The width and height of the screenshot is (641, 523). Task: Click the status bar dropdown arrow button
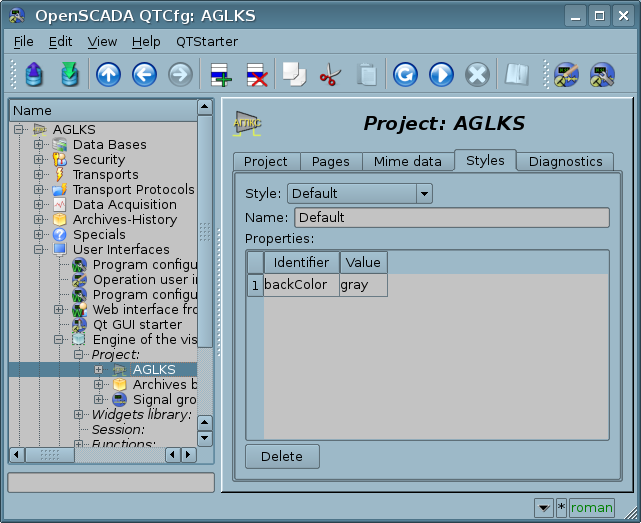point(544,508)
